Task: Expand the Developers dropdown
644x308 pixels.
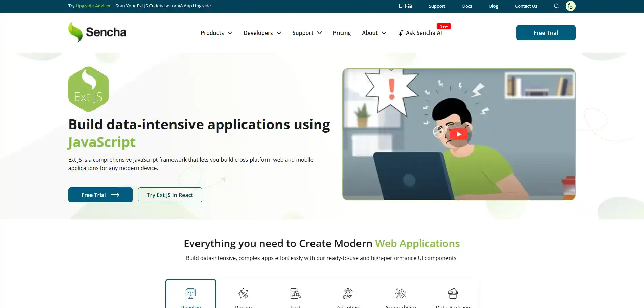Action: (x=262, y=33)
